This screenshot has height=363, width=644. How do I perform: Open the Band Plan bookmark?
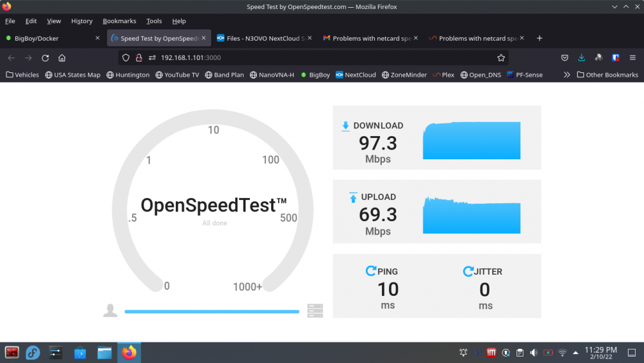[224, 75]
